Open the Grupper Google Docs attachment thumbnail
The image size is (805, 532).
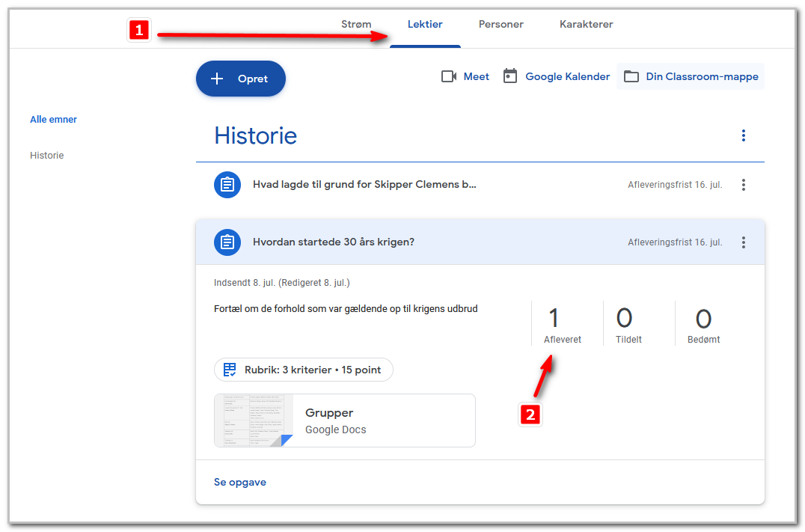(x=254, y=421)
